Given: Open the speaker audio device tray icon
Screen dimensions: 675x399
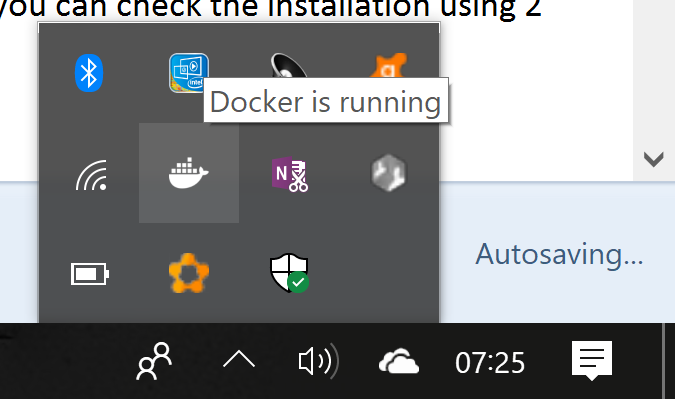Looking at the screenshot, I should coord(288,65).
